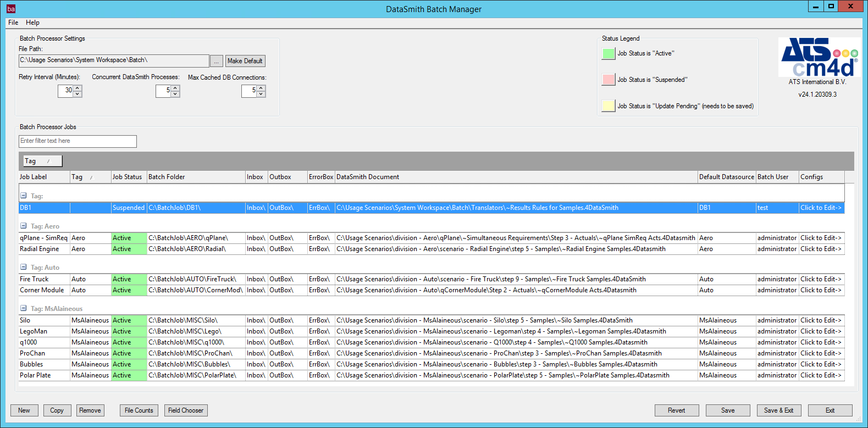
Task: Collapse the Tag: Aero group
Action: [x=24, y=226]
